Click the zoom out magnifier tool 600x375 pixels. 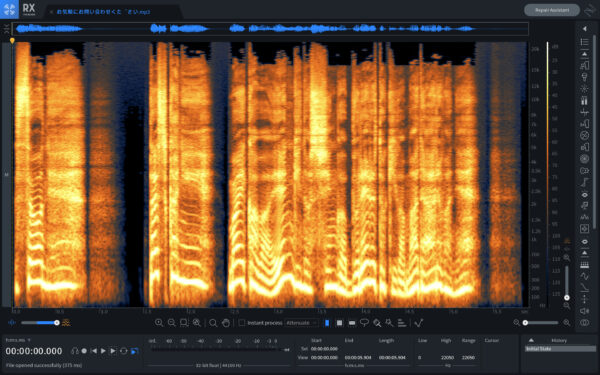click(171, 323)
